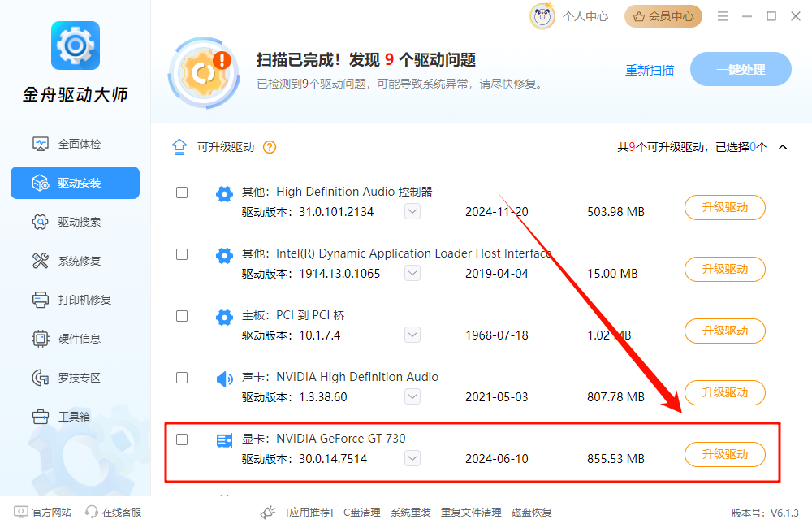Click 升级驱动 for PCI 到 PCI 桥
812x528 pixels.
[724, 331]
